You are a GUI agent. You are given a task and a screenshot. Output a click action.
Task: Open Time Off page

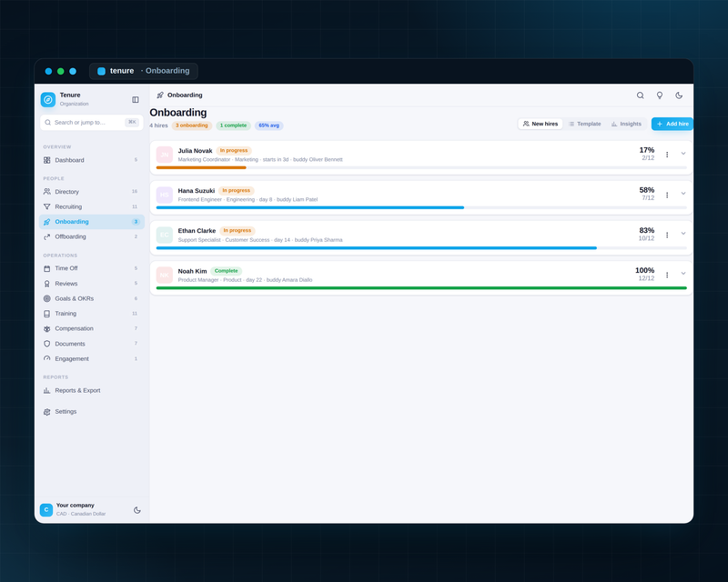pyautogui.click(x=92, y=268)
